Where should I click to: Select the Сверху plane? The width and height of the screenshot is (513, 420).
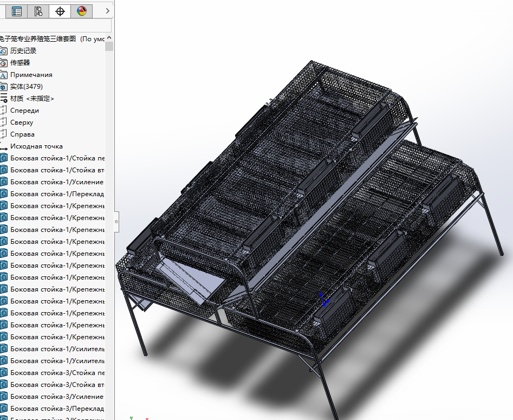(22, 122)
